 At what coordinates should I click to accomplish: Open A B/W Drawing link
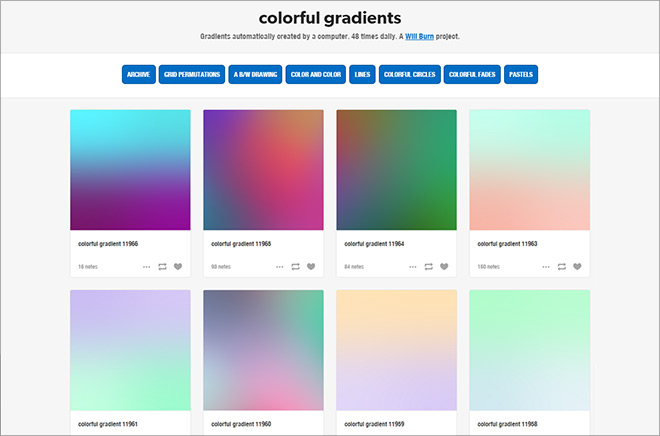pyautogui.click(x=255, y=74)
